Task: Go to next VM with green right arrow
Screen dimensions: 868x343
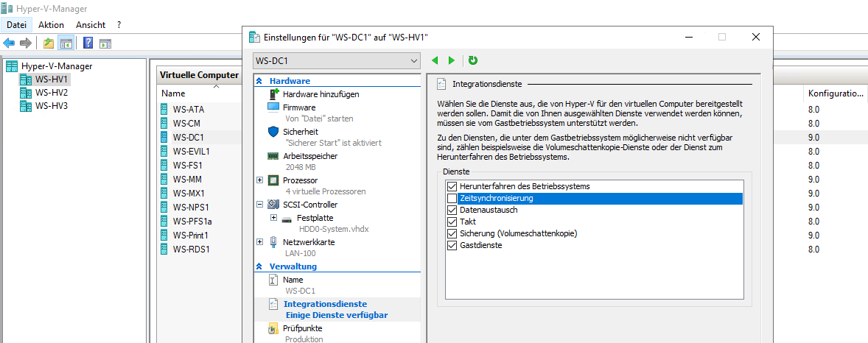Action: click(x=452, y=60)
